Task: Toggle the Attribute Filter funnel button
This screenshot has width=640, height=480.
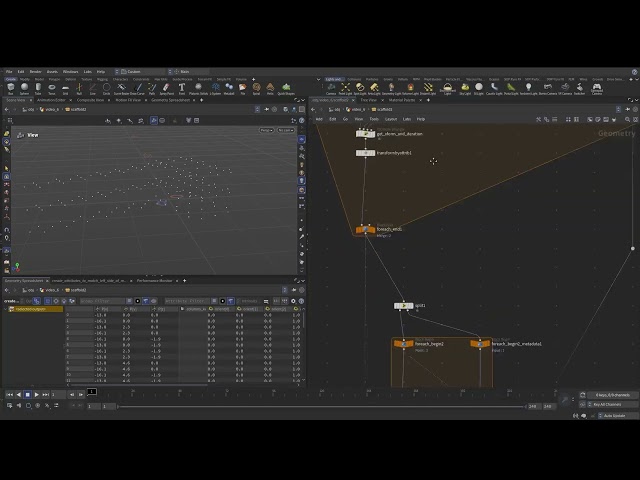Action: click(x=231, y=301)
